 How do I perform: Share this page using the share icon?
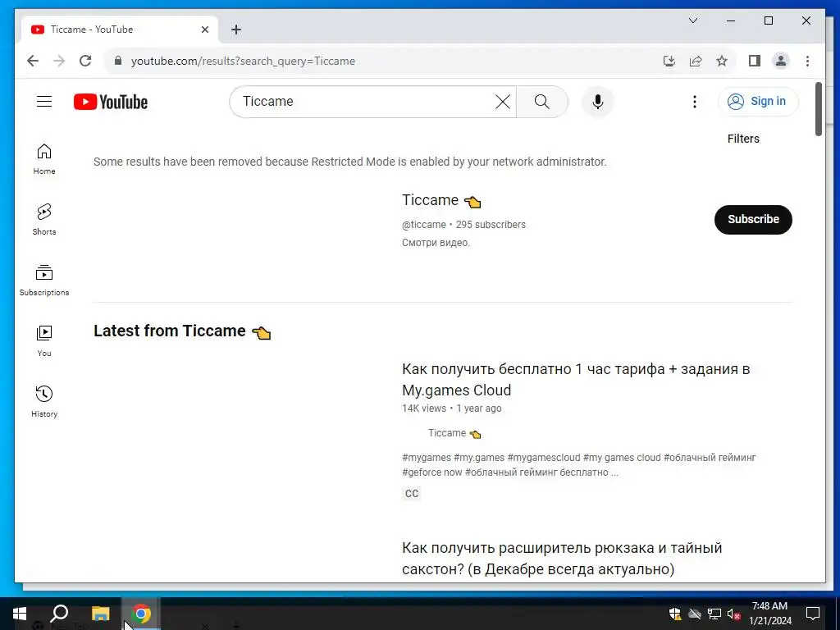[x=696, y=61]
